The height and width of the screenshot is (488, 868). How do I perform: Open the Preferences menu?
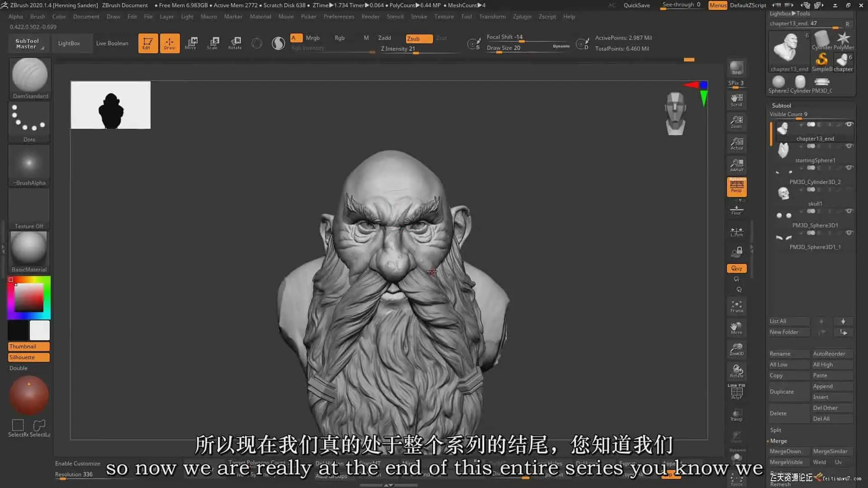tap(339, 17)
